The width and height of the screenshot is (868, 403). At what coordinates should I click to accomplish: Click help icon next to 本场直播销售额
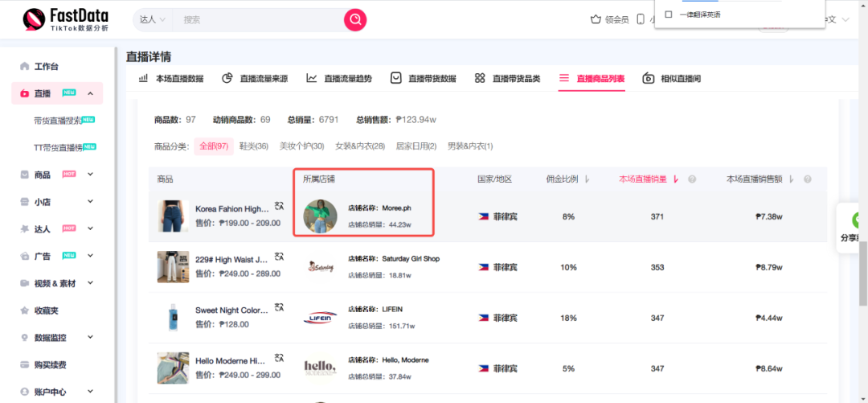(x=808, y=179)
